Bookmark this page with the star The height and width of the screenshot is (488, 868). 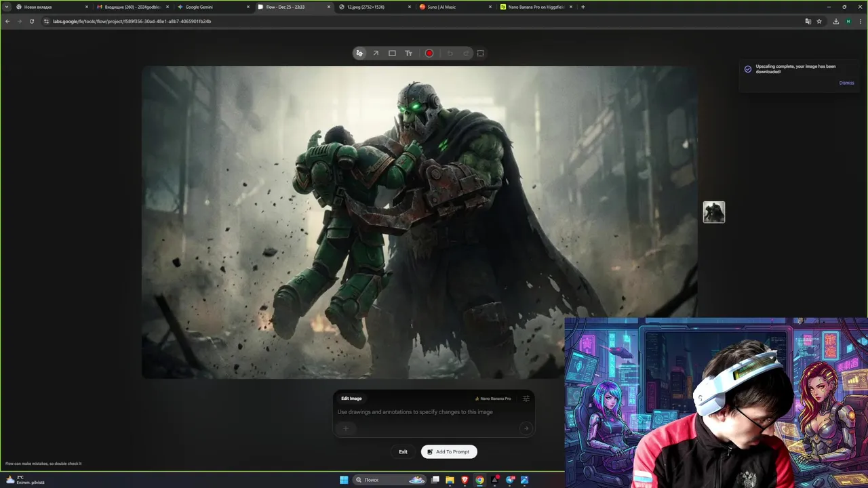(818, 21)
